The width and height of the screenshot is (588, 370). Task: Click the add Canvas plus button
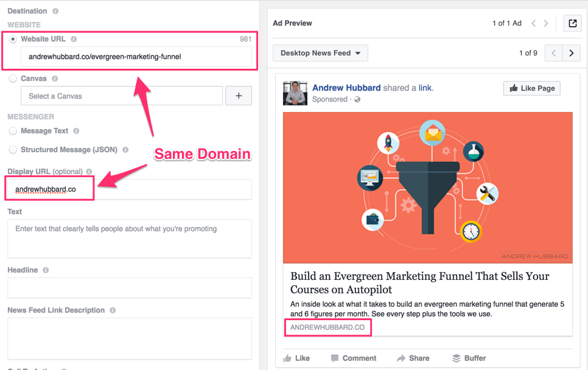coord(239,96)
